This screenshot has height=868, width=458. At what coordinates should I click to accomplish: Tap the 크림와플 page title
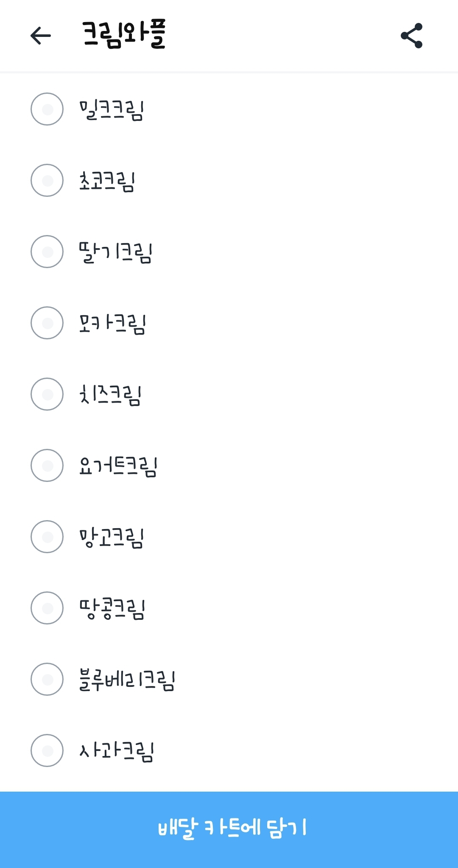(x=123, y=35)
